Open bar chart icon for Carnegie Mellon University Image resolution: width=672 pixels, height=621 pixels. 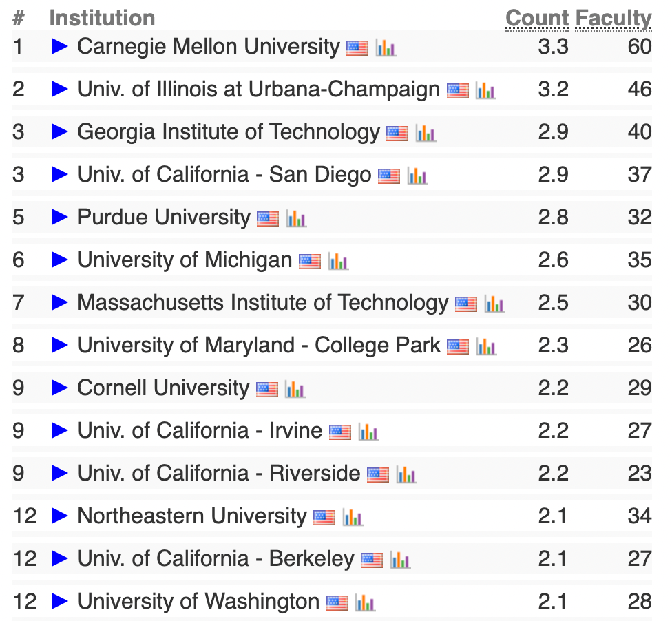(386, 48)
